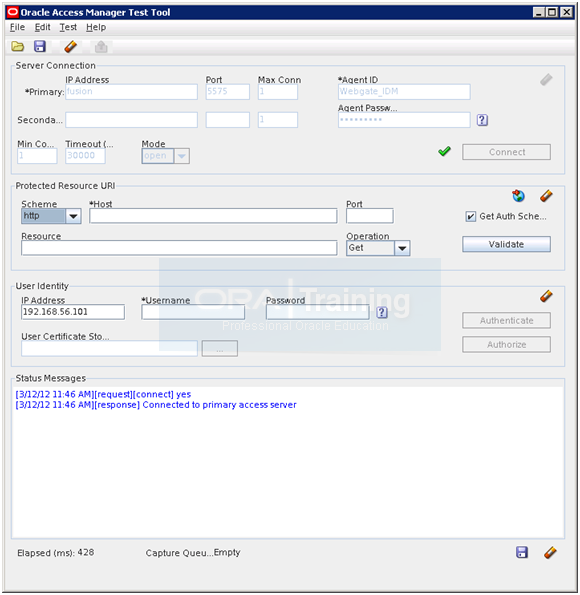Image resolution: width=580 pixels, height=595 pixels.
Task: Click the Agent ID field
Action: click(404, 92)
